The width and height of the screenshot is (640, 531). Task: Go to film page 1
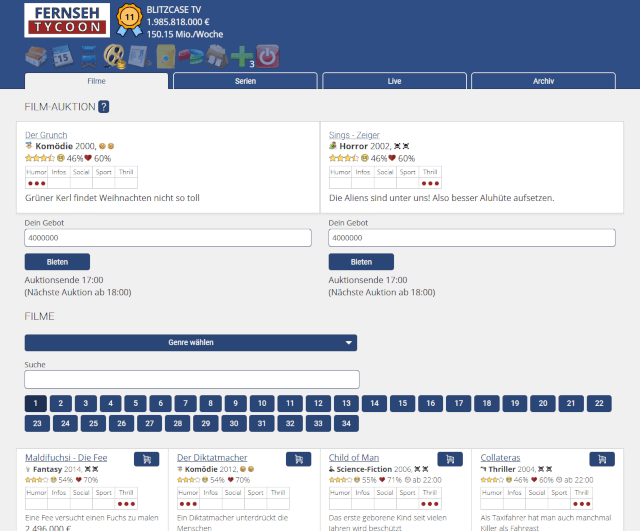tap(36, 403)
